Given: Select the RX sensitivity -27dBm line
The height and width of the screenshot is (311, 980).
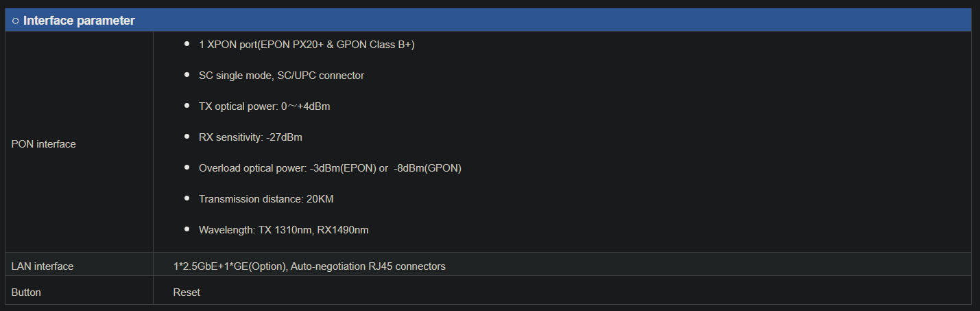Looking at the screenshot, I should [250, 137].
